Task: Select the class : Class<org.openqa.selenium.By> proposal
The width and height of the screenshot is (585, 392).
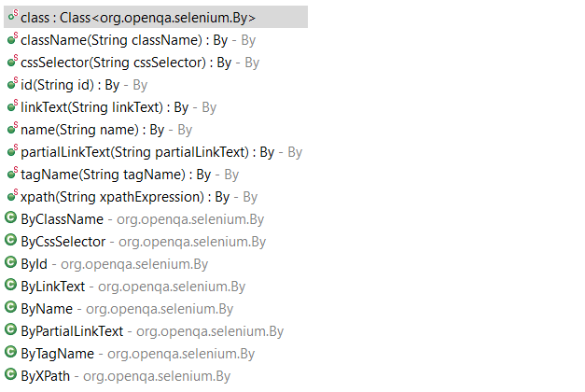Action: (156, 17)
